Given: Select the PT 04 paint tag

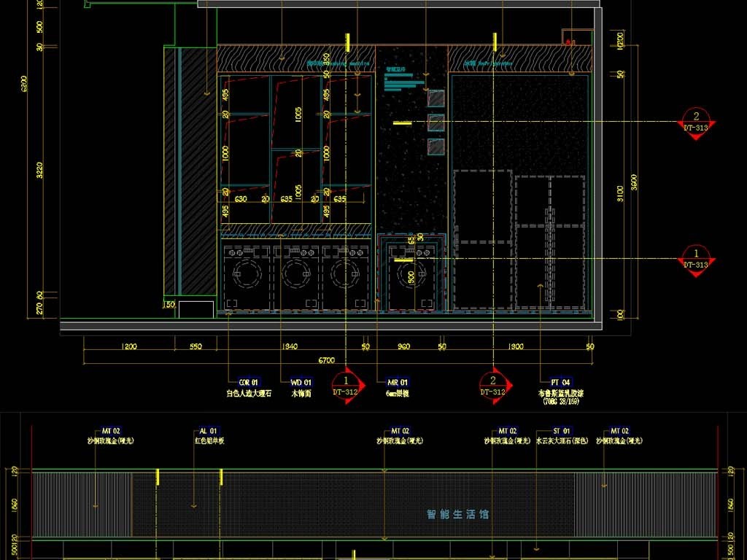Looking at the screenshot, I should (x=560, y=382).
